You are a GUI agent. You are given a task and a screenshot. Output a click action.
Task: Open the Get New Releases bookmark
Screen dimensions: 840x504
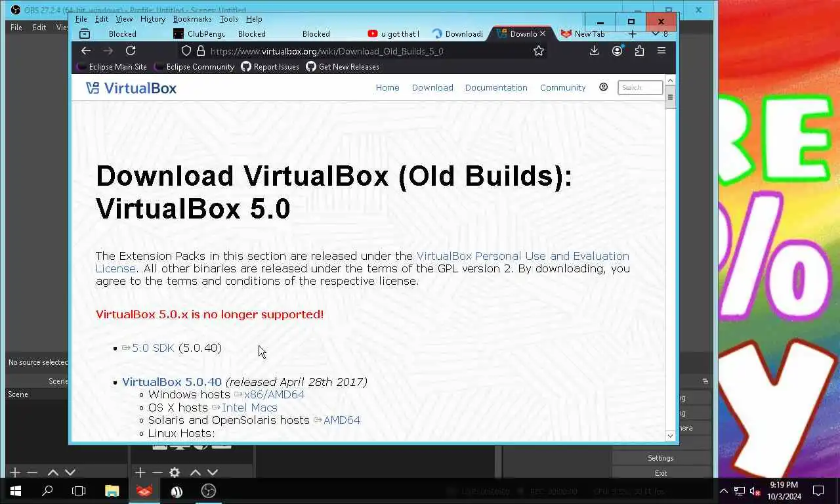coord(343,66)
